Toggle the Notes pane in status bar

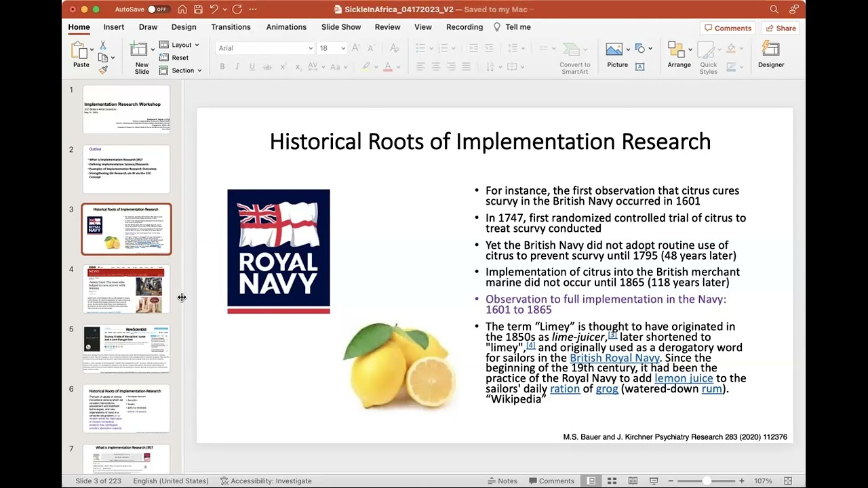pos(502,481)
